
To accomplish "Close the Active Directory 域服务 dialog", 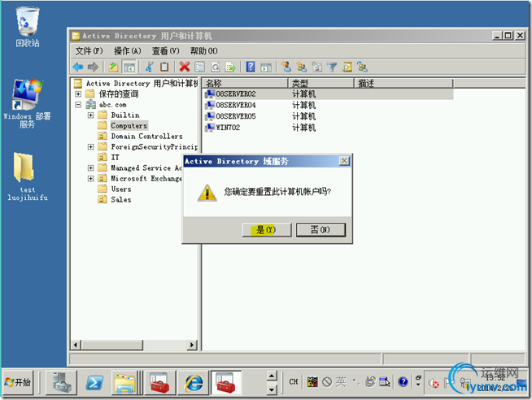I will (x=344, y=161).
